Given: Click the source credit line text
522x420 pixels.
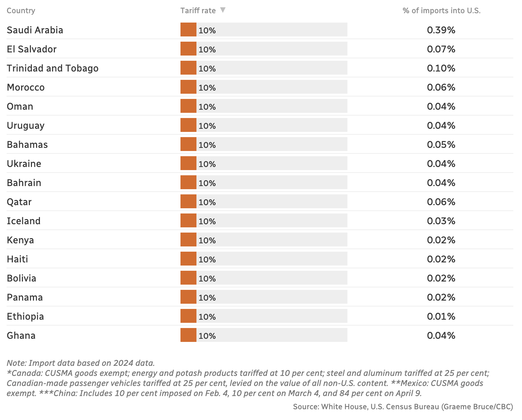Looking at the screenshot, I should pyautogui.click(x=403, y=406).
